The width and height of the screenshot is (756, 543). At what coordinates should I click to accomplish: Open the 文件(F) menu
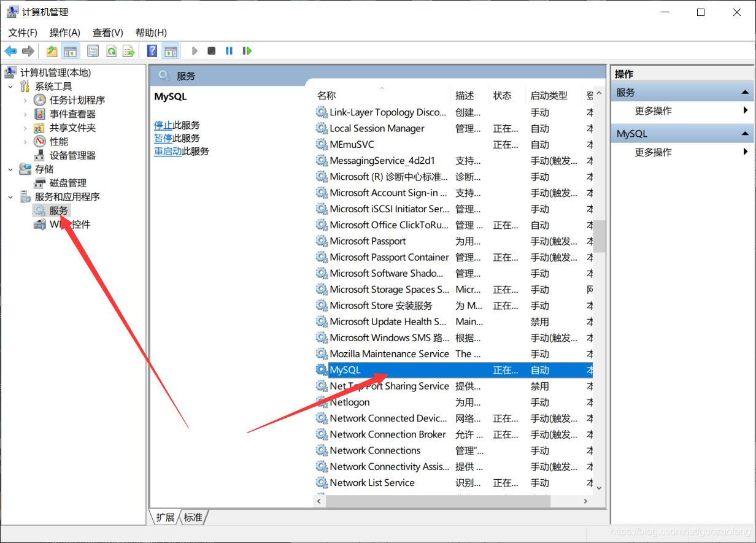click(23, 33)
